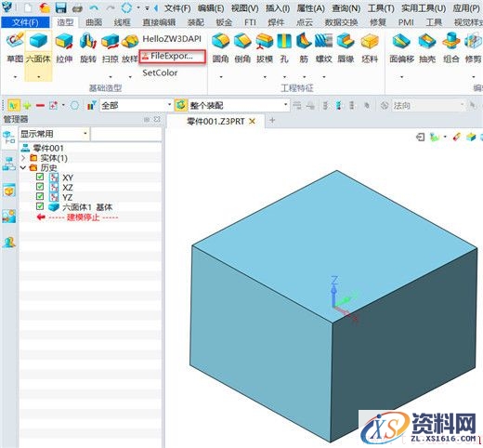The height and width of the screenshot is (448, 483).
Task: Open the 视图(V) menu
Action: click(244, 8)
